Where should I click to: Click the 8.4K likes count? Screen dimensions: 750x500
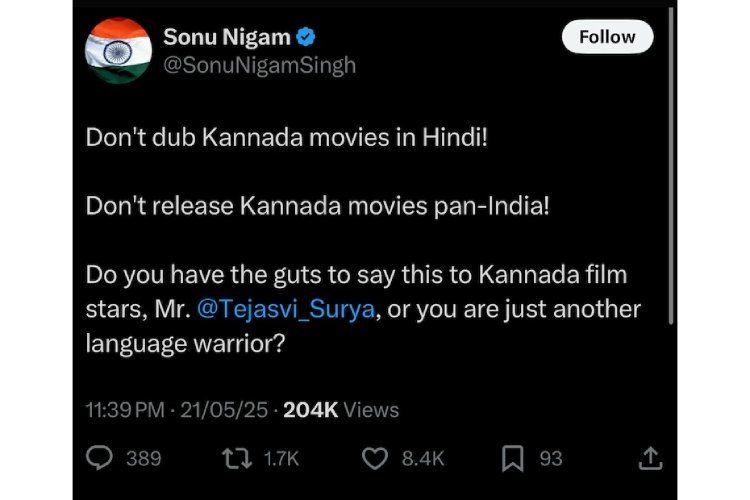tap(423, 458)
